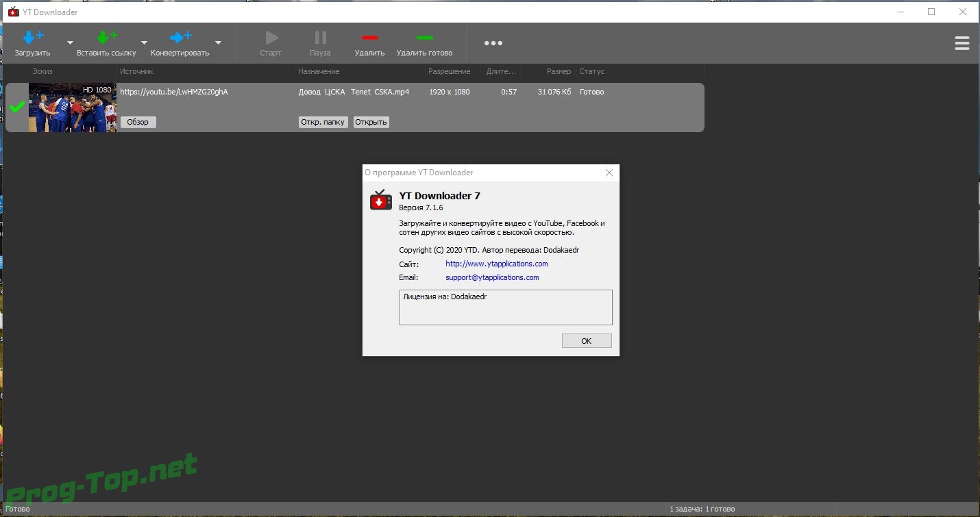Image resolution: width=980 pixels, height=517 pixels.
Task: Click the Открыть button
Action: click(x=371, y=122)
